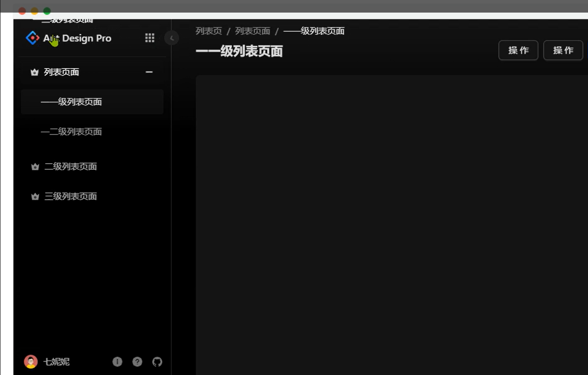Click the crown icon beside 三级列表页面
588x375 pixels.
[x=34, y=196]
